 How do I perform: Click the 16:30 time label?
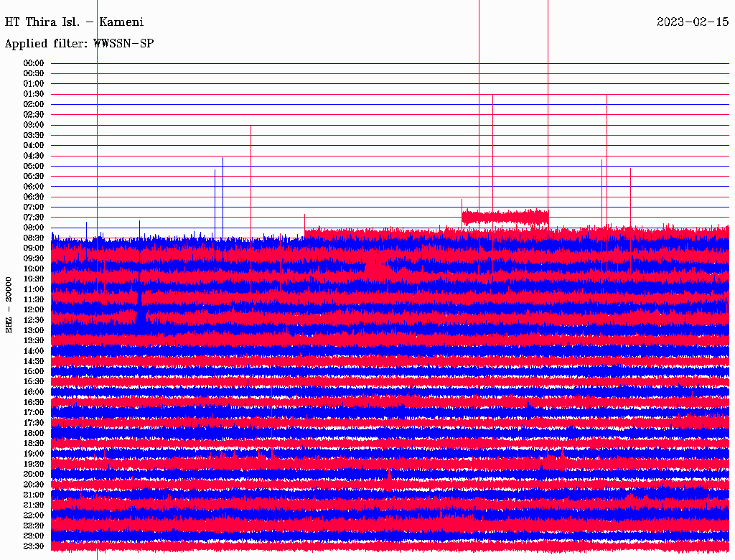pos(34,403)
